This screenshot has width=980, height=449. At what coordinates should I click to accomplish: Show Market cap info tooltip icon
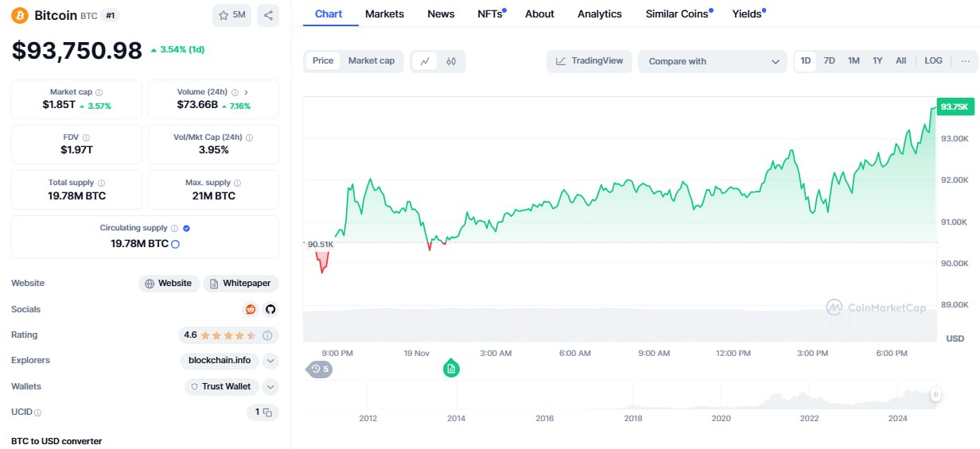[x=99, y=92]
